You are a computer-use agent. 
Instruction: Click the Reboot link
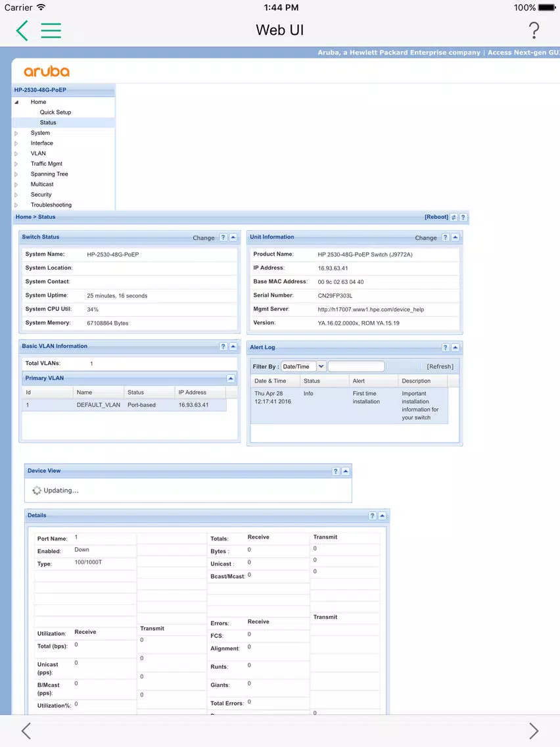pyautogui.click(x=436, y=217)
